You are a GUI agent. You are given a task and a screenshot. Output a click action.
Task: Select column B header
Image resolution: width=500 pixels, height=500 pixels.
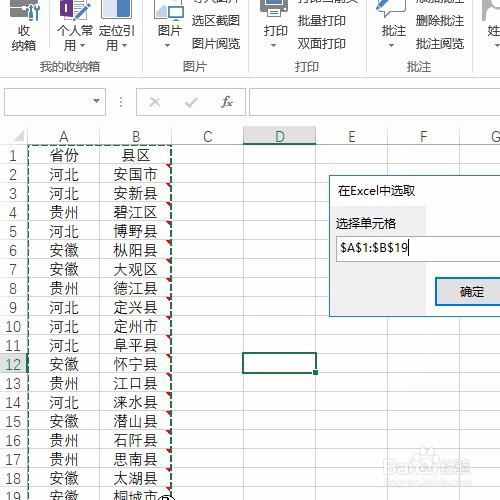pos(136,136)
